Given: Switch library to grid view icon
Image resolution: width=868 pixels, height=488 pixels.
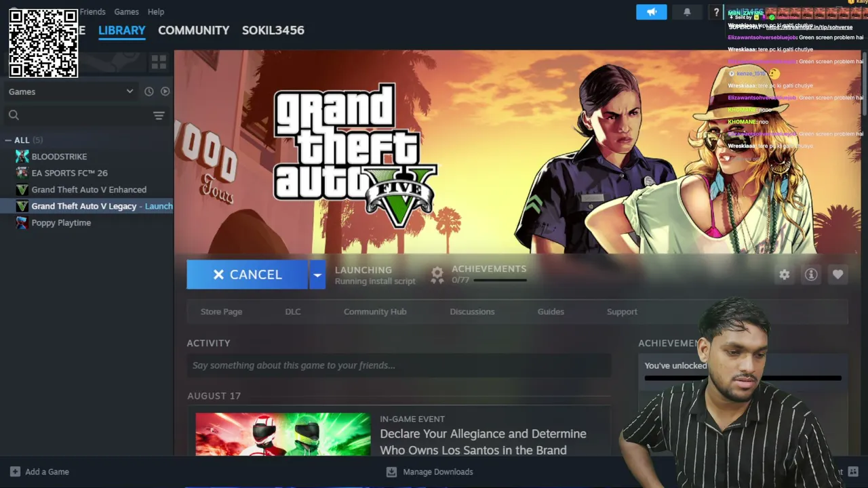Looking at the screenshot, I should (159, 62).
